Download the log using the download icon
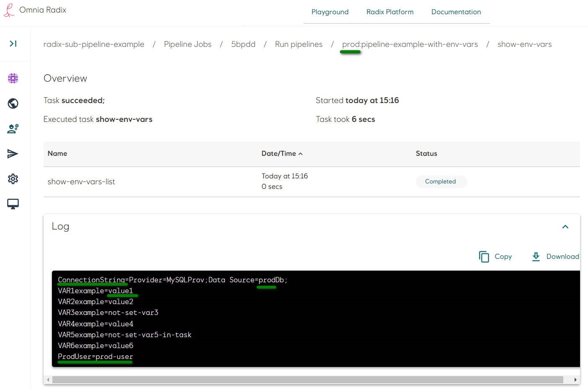Viewport: 588px width, 390px height. pos(536,256)
